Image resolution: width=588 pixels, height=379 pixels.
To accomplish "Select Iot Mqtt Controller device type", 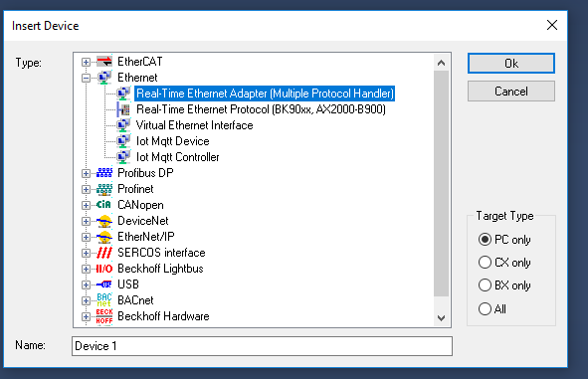I will point(177,157).
